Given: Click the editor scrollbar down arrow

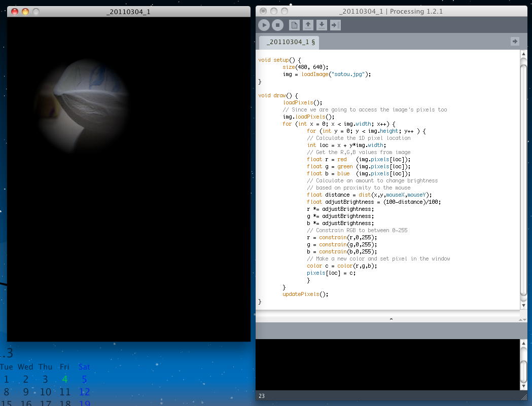Looking at the screenshot, I should (x=524, y=305).
